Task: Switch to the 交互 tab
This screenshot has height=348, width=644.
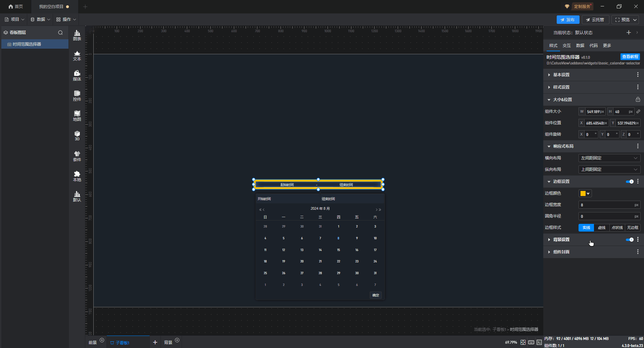Action: (x=566, y=46)
